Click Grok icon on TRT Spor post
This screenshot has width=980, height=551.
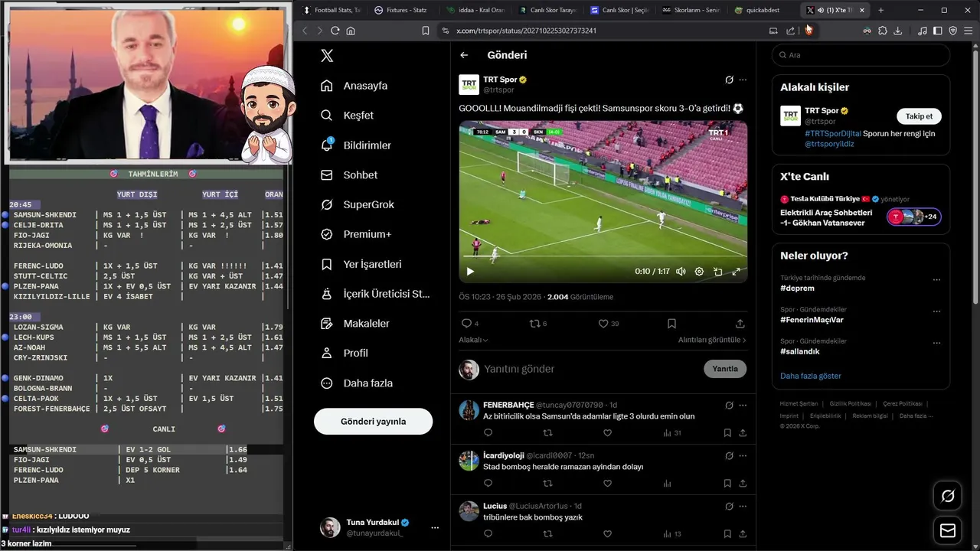pyautogui.click(x=730, y=80)
